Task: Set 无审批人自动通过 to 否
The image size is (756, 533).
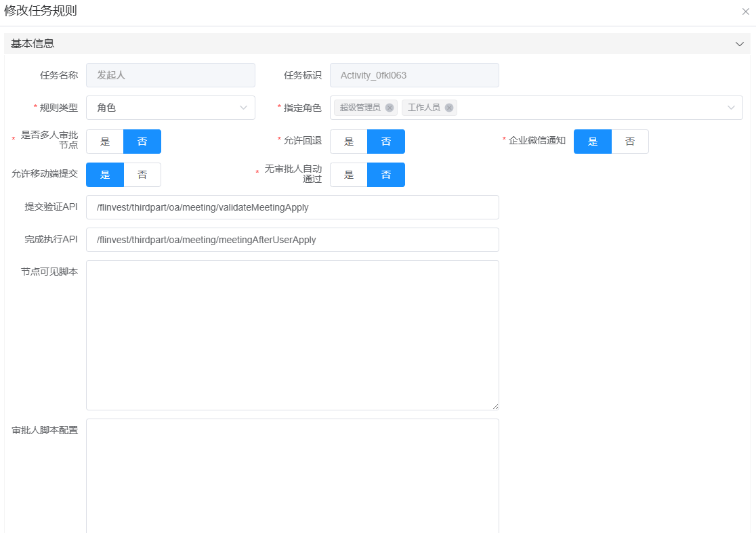Action: (x=386, y=175)
